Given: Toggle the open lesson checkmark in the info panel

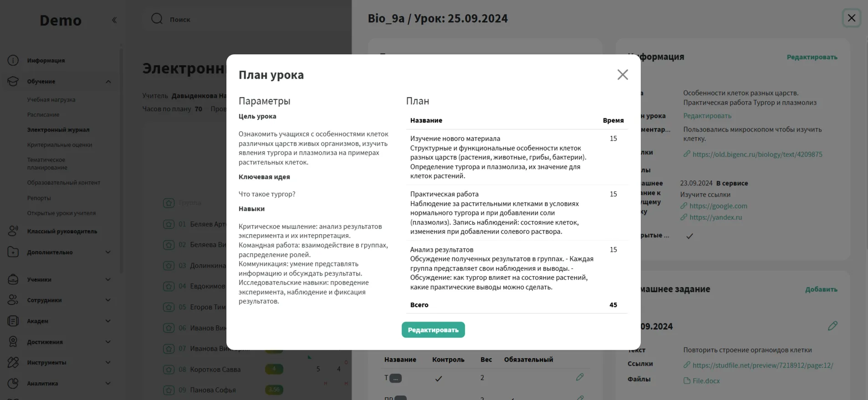Looking at the screenshot, I should click(689, 236).
